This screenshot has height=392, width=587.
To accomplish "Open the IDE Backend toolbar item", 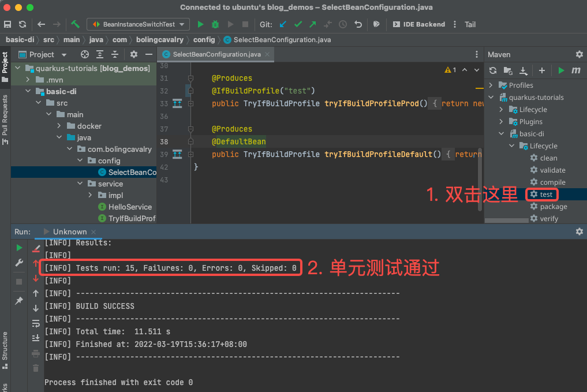I will (419, 24).
